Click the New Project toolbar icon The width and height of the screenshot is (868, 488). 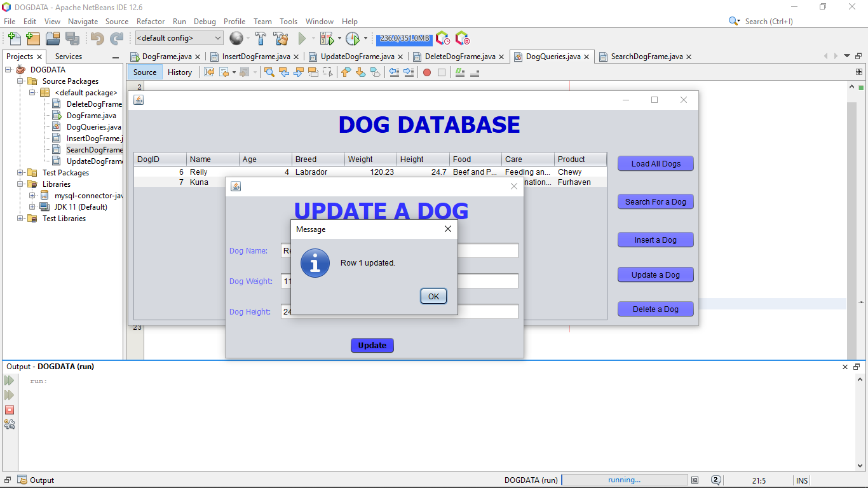(33, 39)
